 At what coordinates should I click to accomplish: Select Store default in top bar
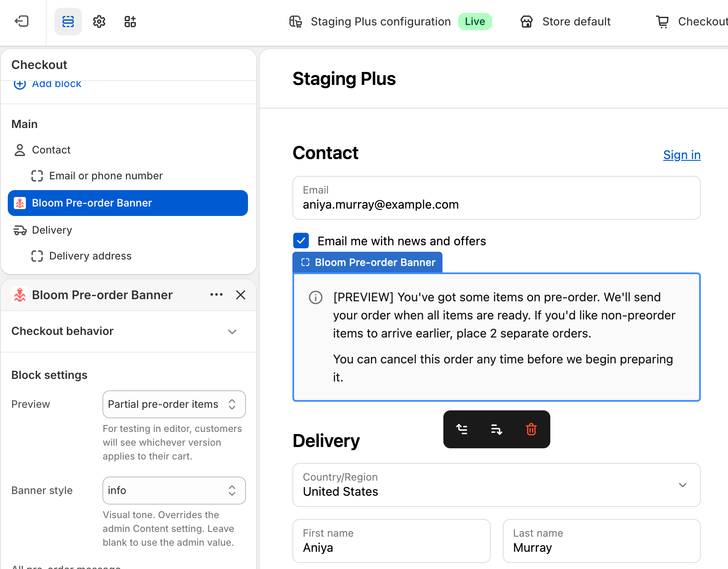(576, 22)
